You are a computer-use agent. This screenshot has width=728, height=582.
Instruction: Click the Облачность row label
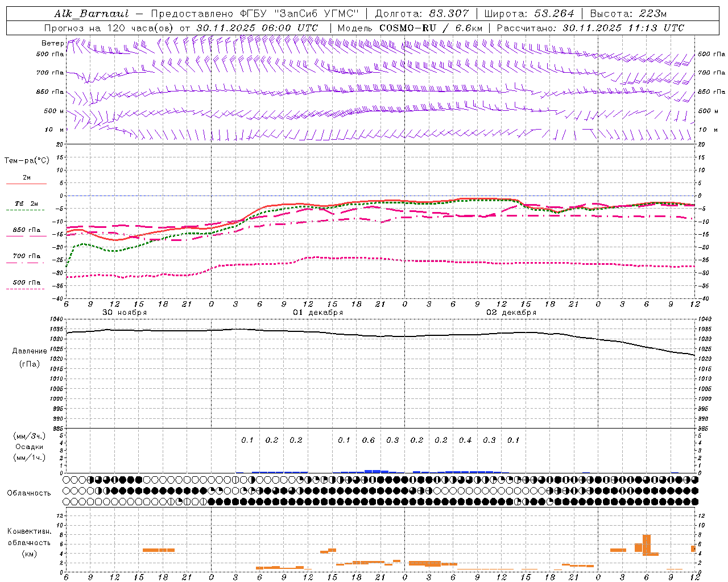coord(29,493)
